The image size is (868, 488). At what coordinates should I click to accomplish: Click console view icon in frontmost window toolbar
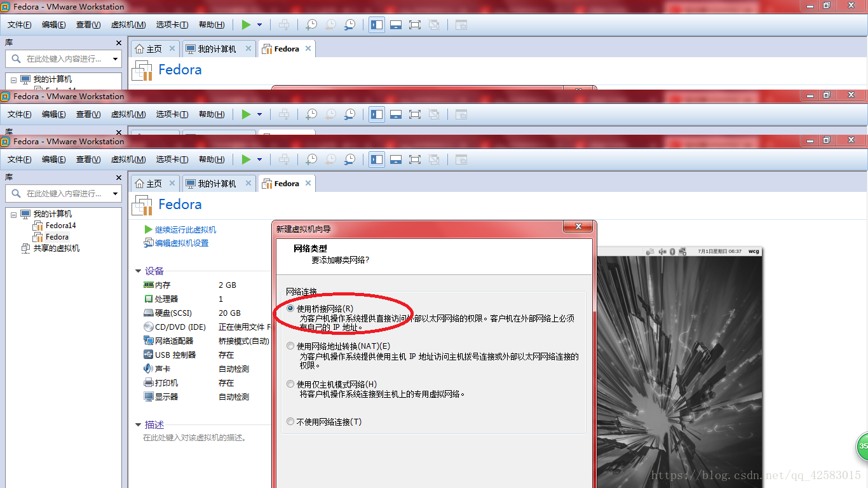coord(461,159)
